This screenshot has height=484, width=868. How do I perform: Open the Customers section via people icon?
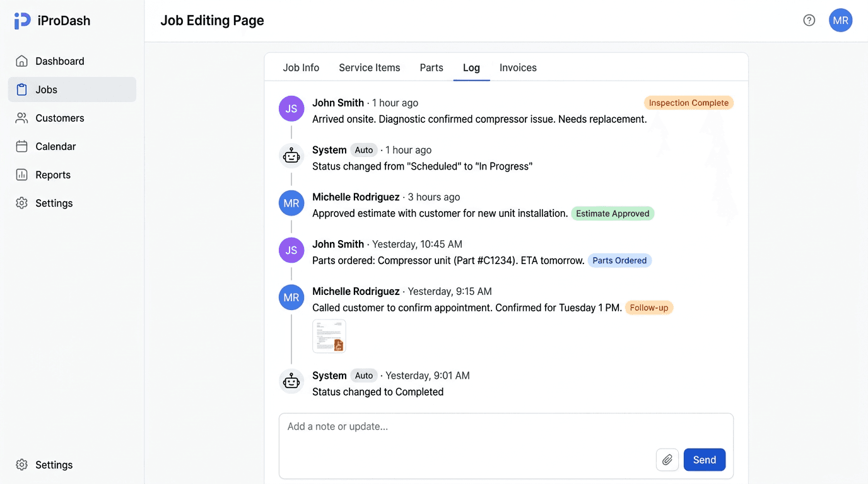coord(22,118)
